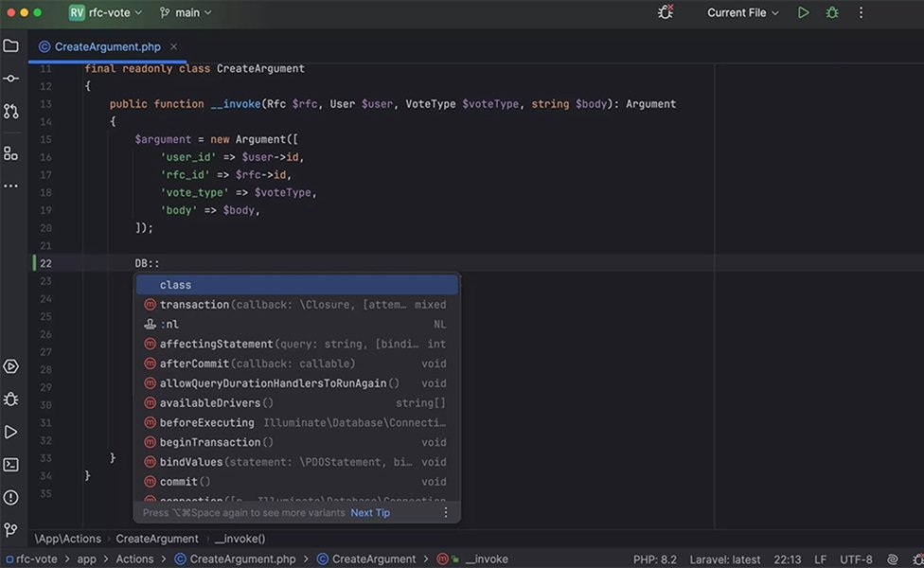Click the 22:13 line column indicator
Viewport: 924px width, 568px height.
pos(788,559)
